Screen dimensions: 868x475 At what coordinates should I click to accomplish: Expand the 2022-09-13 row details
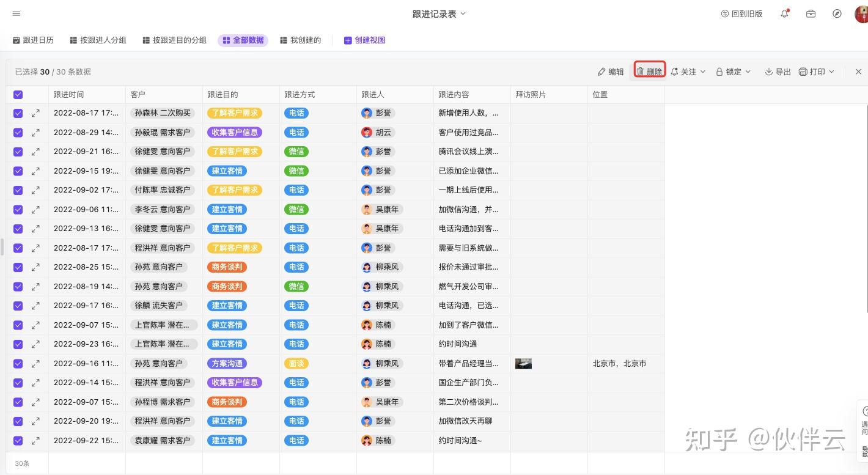[x=35, y=229]
